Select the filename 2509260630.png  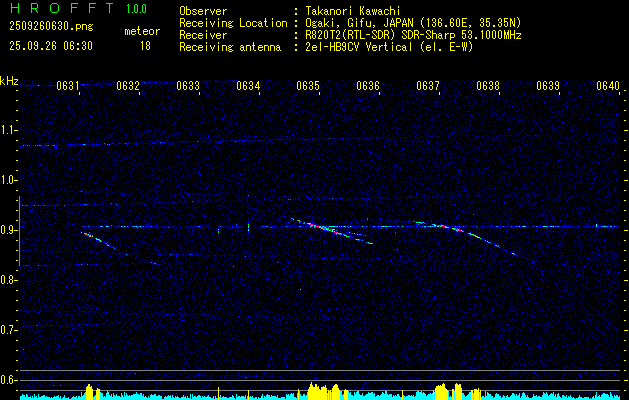pyautogui.click(x=51, y=26)
